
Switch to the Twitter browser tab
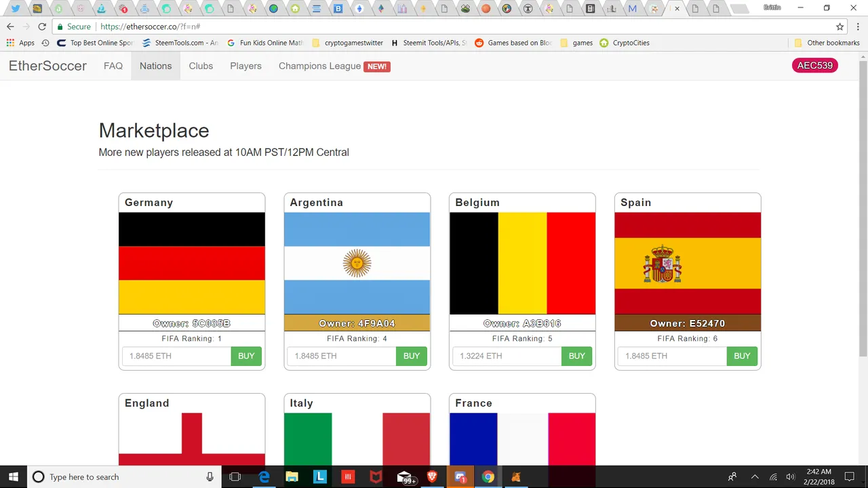tap(16, 9)
